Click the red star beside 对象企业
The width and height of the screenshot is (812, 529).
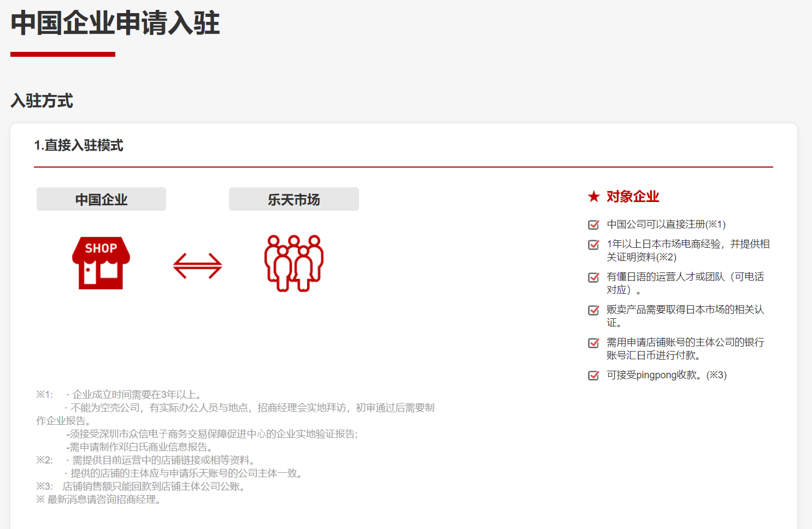[x=594, y=197]
